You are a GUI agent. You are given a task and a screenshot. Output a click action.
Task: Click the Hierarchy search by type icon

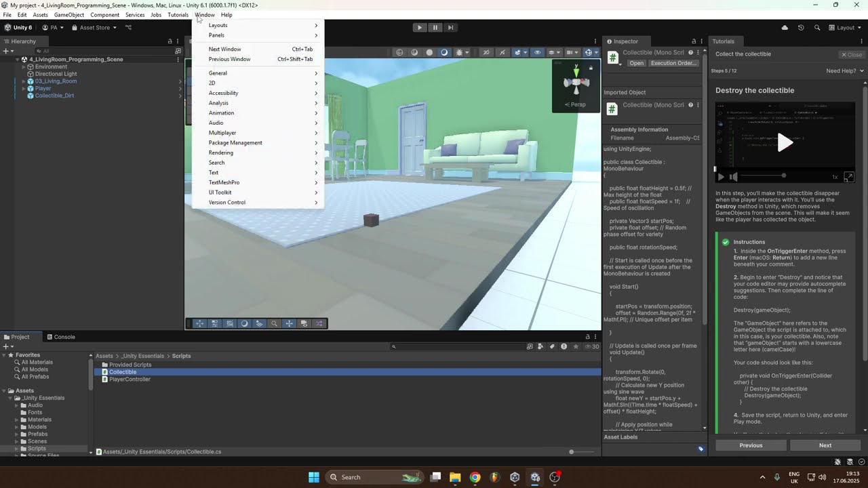(178, 51)
